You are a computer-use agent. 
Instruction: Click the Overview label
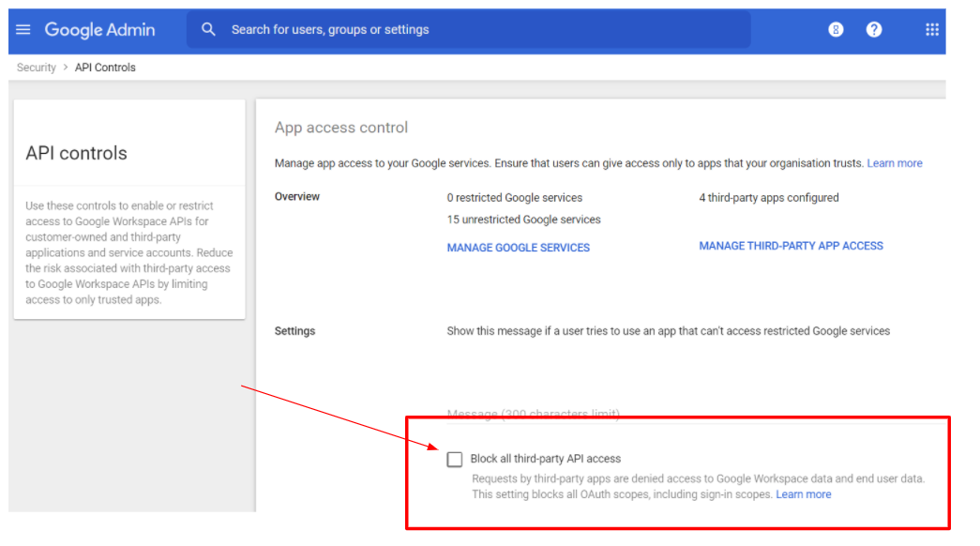[297, 196]
